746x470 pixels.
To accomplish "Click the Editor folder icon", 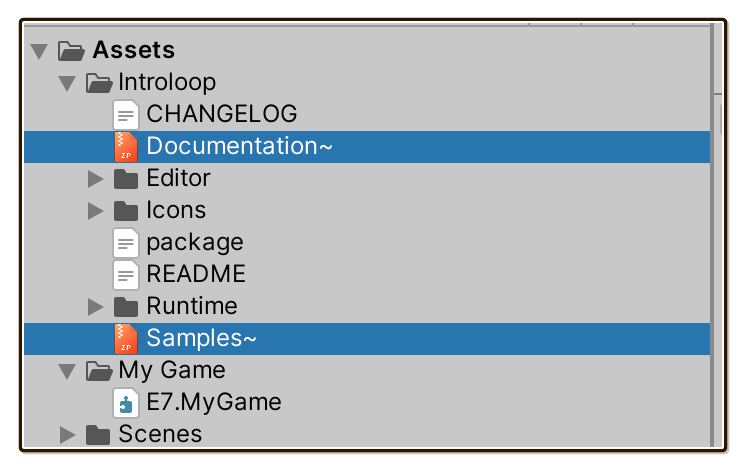I will coord(126,179).
